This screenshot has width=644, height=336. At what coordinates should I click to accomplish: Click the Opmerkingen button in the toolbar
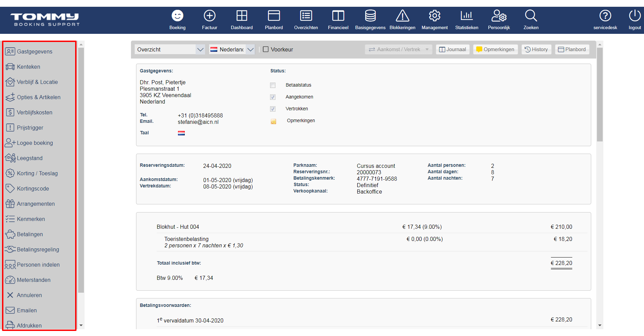click(495, 49)
